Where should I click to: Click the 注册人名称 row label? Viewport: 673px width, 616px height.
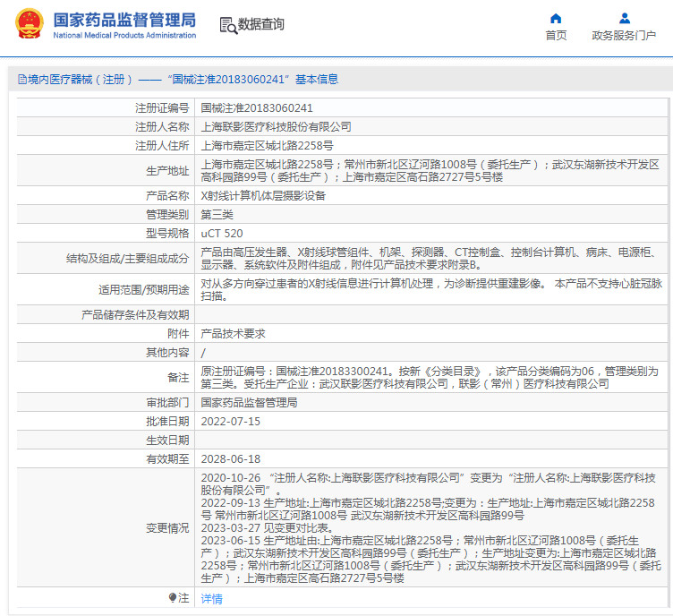click(162, 127)
